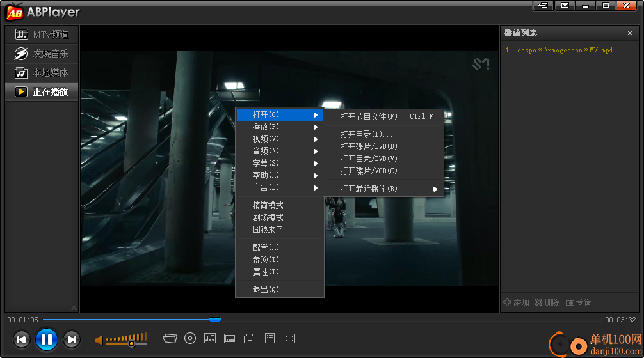Open 配置(H) settings entry
The image size is (644, 358).
pyautogui.click(x=280, y=247)
